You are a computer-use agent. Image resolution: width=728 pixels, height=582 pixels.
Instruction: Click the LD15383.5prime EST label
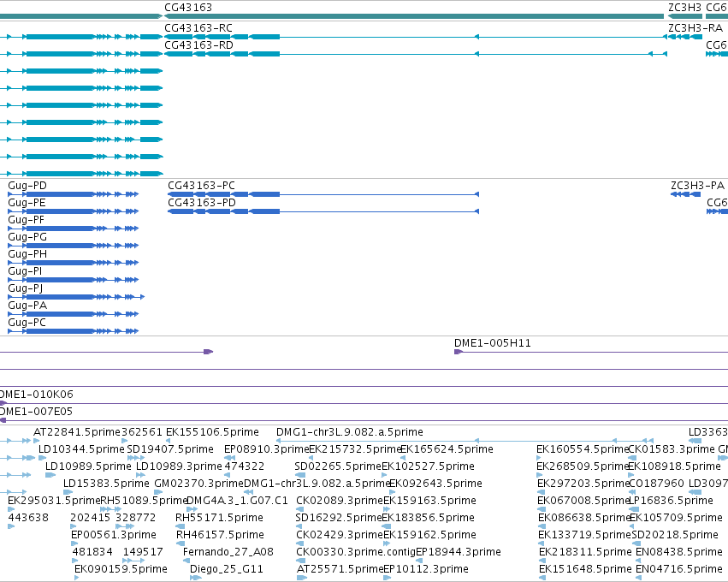pos(106,484)
